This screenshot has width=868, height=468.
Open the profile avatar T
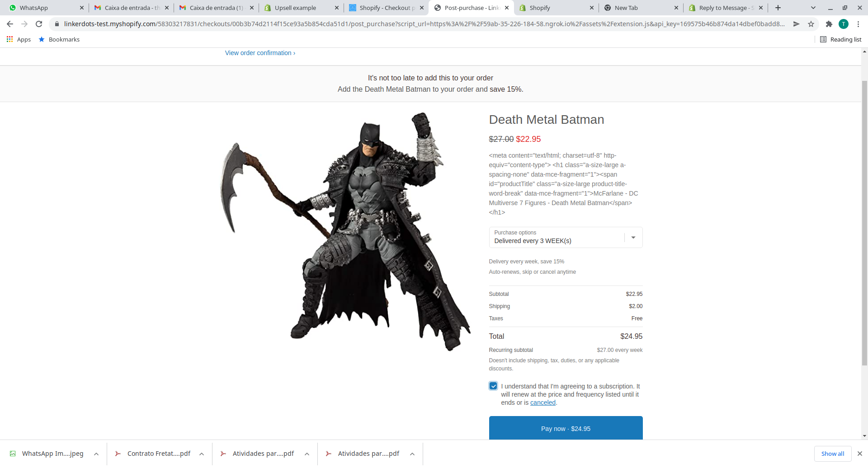click(x=844, y=24)
